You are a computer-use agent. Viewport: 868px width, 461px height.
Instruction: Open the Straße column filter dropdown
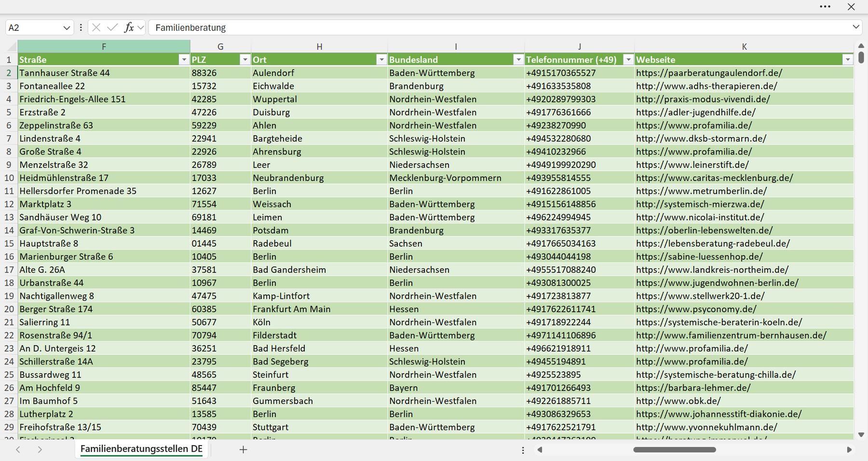183,59
